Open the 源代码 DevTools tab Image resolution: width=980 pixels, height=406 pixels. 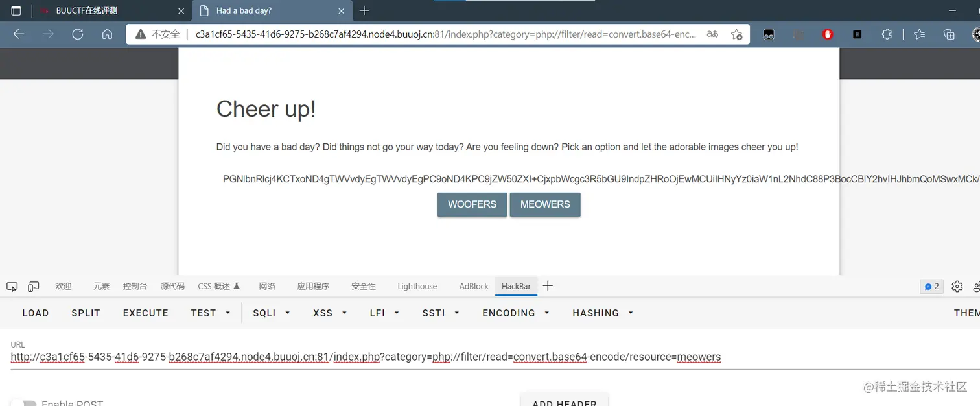click(x=172, y=286)
